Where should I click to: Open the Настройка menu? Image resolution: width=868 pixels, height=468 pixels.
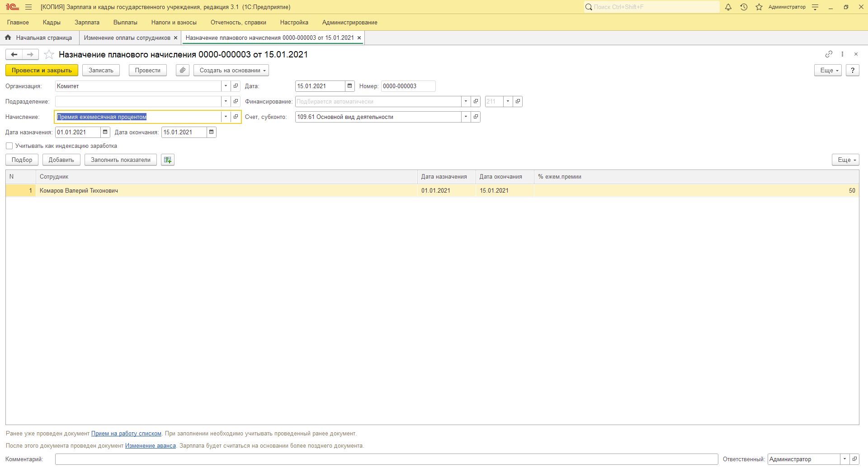(x=294, y=23)
